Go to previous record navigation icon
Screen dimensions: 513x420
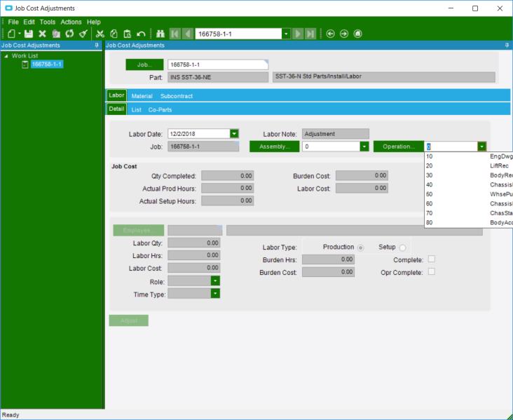tap(187, 34)
